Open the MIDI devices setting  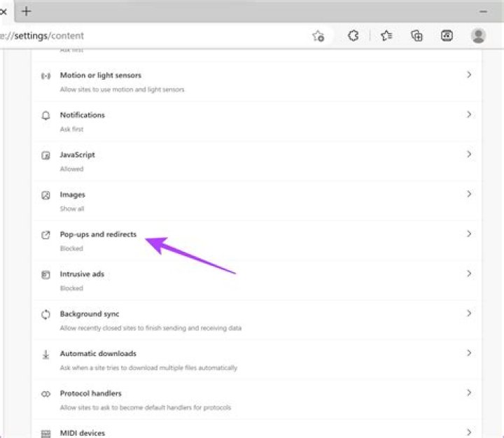pyautogui.click(x=83, y=433)
